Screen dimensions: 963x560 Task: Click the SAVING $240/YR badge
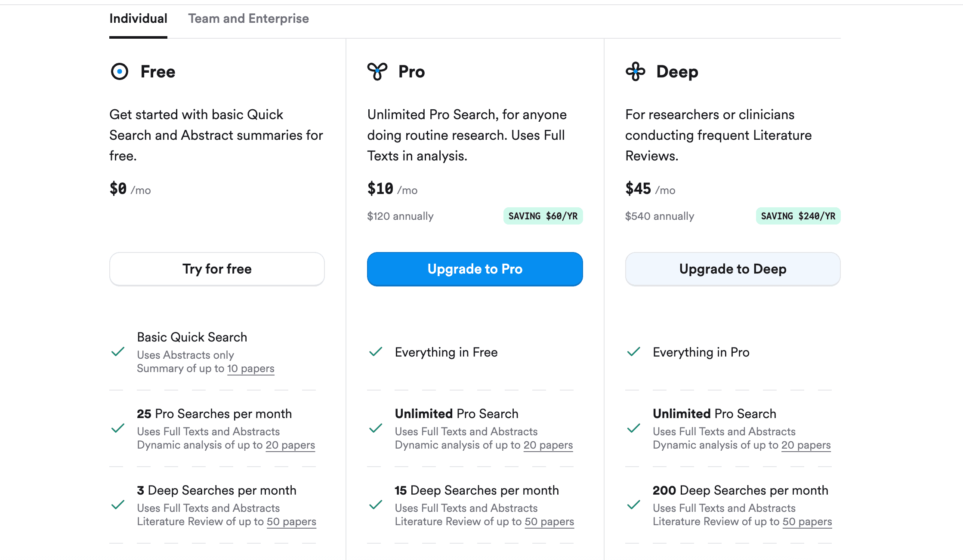798,216
